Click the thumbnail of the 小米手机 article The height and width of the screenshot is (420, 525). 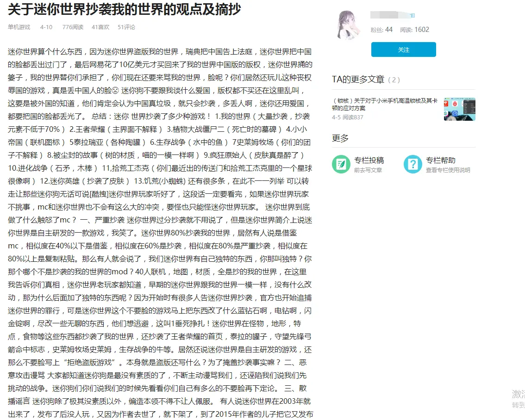pos(459,109)
